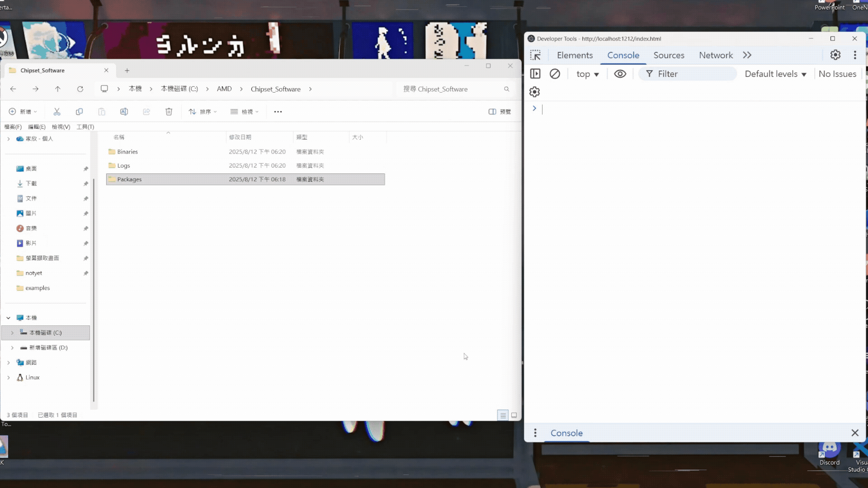The width and height of the screenshot is (868, 488).
Task: Toggle the eye icon to create live expression
Action: [620, 74]
